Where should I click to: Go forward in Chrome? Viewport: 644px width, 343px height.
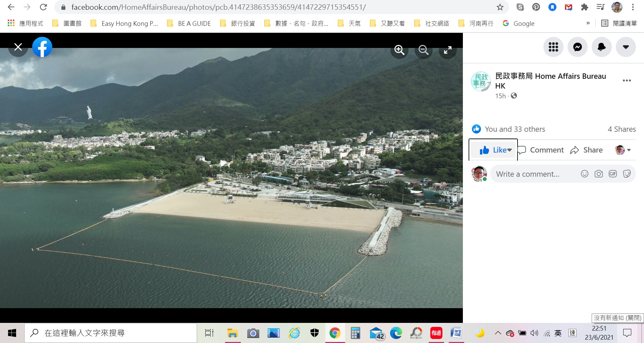click(x=27, y=7)
